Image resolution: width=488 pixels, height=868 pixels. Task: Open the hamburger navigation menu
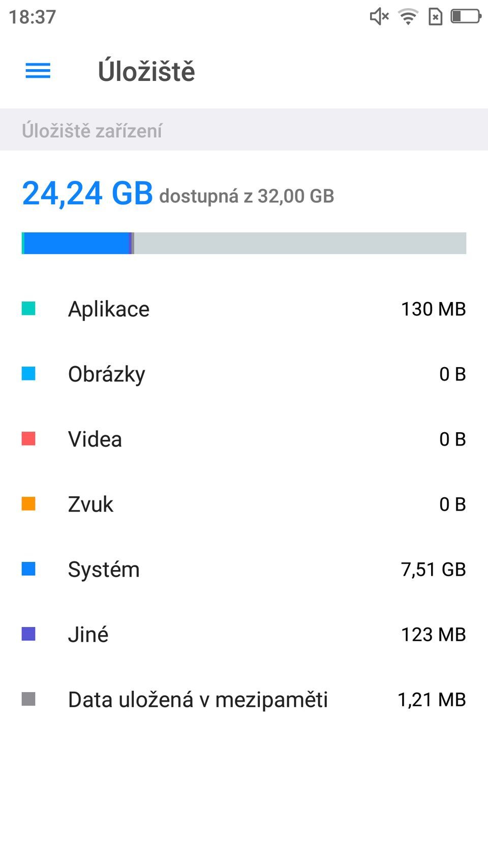coord(38,71)
